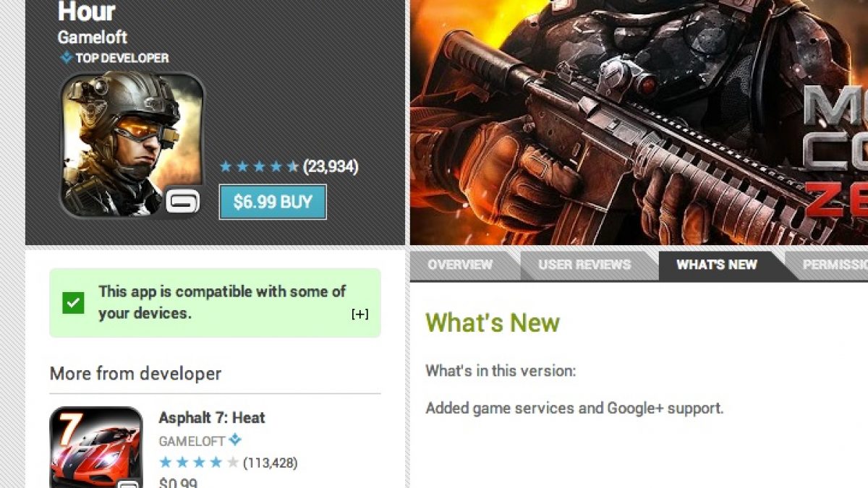868x488 pixels.
Task: Click the five-star rating above the buy button
Action: [259, 167]
